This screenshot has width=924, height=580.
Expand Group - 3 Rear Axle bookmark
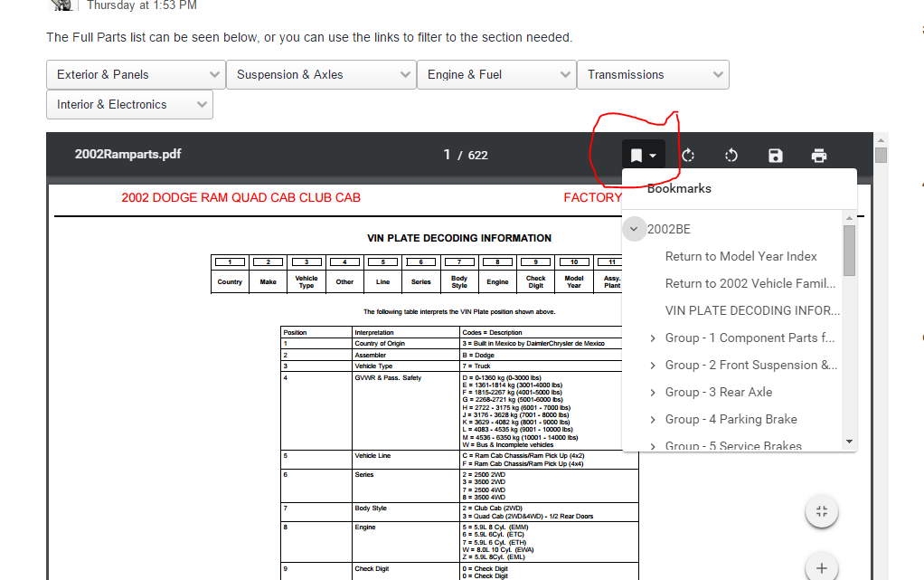click(x=653, y=393)
